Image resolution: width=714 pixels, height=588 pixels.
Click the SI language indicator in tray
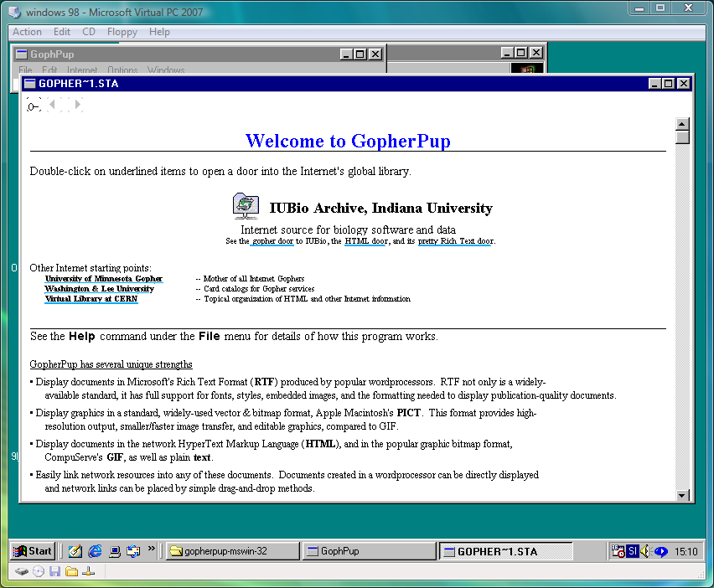pos(633,551)
